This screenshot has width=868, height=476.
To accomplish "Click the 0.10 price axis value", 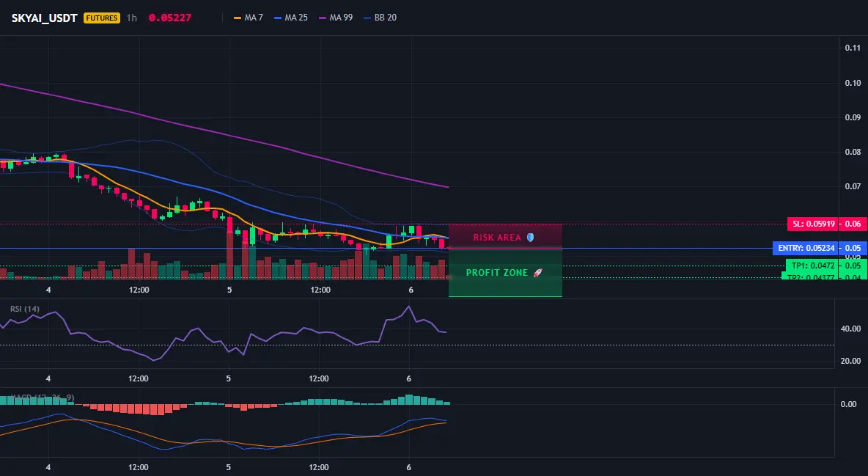I will tap(853, 83).
